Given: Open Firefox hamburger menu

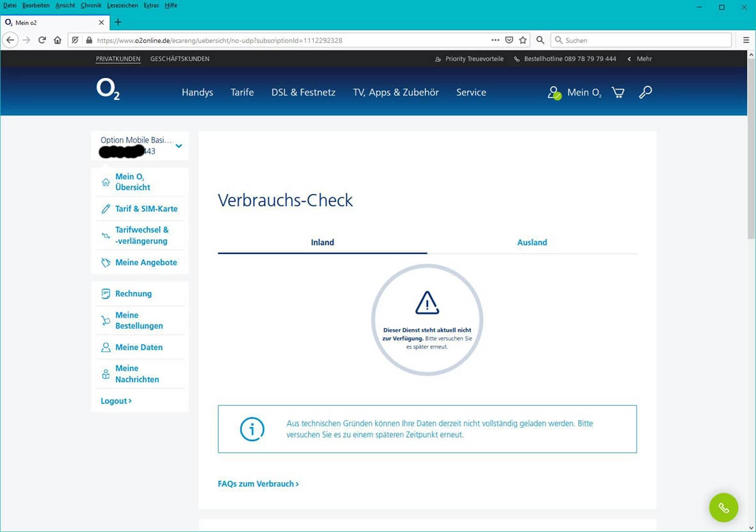Looking at the screenshot, I should [x=746, y=40].
